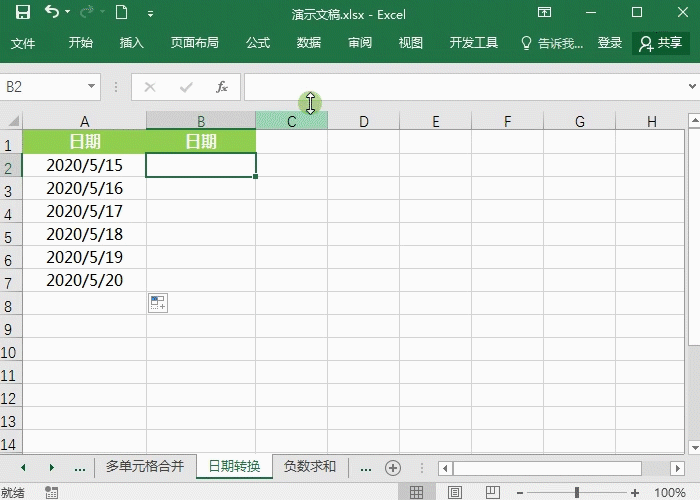
Task: Open the 文件 tab
Action: tap(23, 43)
